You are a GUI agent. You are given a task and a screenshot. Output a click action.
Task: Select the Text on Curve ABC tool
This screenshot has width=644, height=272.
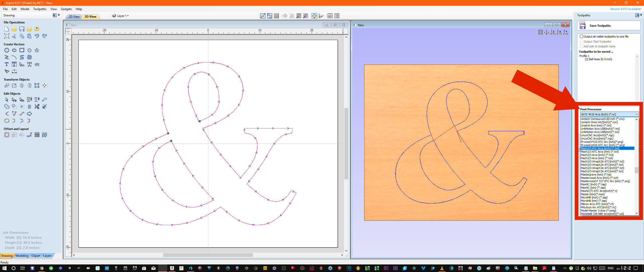(37, 64)
